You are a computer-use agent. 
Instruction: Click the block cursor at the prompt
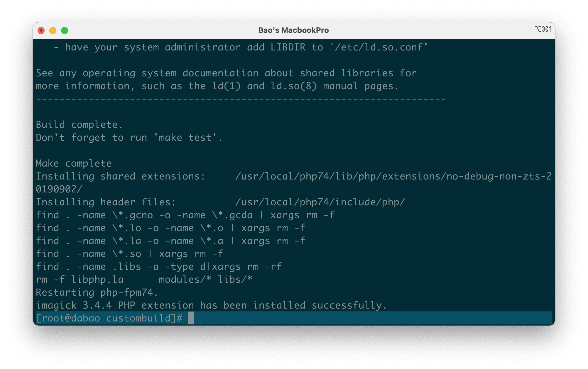point(191,318)
